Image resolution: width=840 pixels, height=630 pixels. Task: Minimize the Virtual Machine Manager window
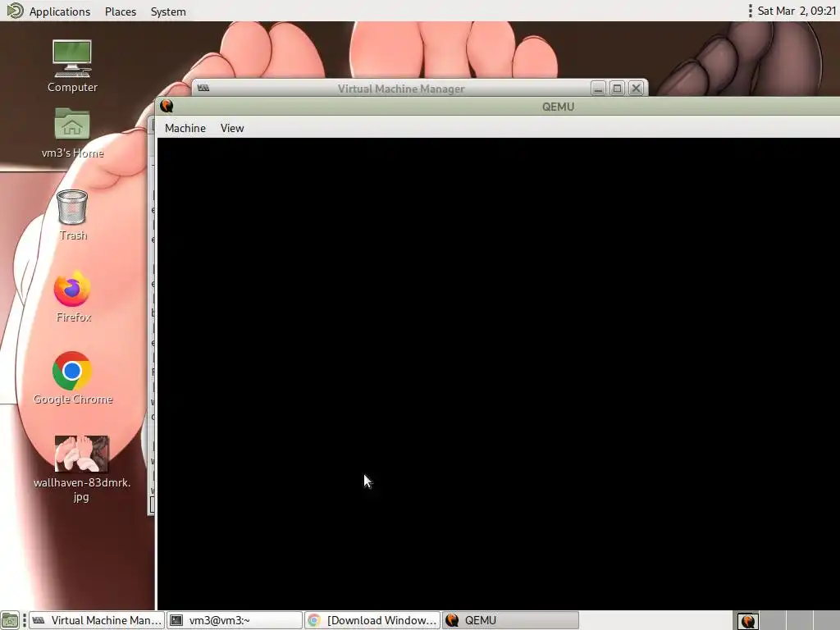(598, 89)
